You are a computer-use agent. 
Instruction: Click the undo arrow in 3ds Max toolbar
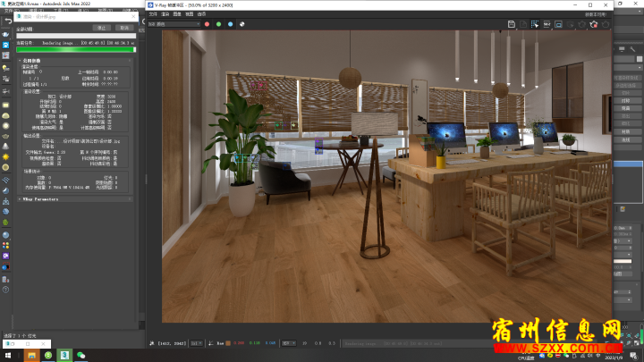8,21
